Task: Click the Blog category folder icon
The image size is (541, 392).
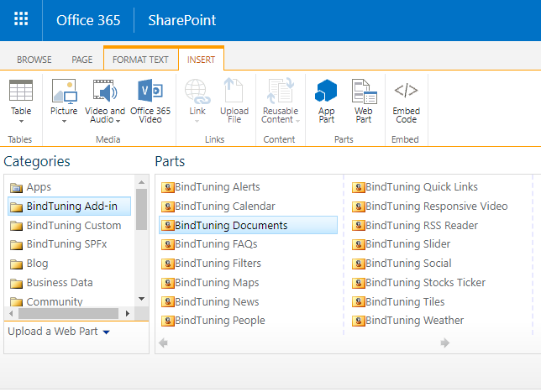Action: coord(16,264)
